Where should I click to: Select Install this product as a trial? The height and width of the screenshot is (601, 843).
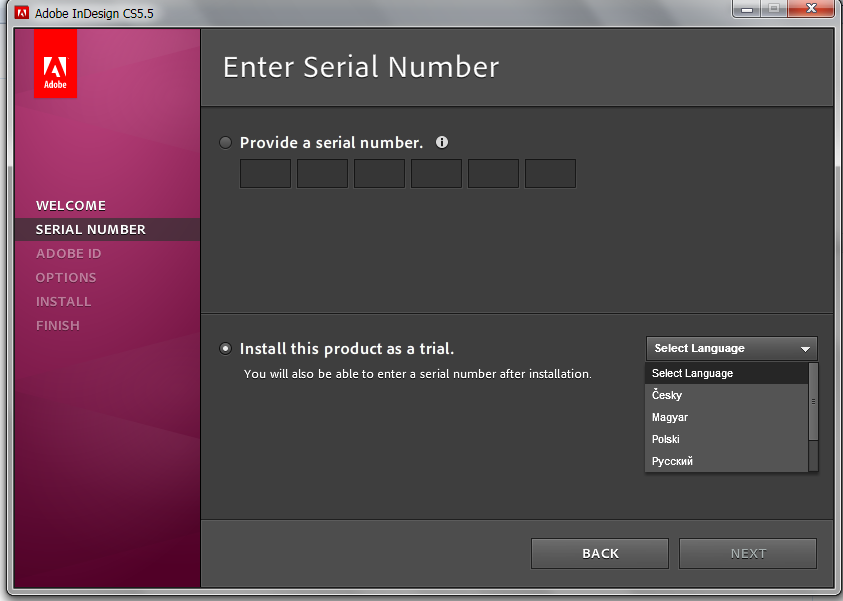point(226,349)
